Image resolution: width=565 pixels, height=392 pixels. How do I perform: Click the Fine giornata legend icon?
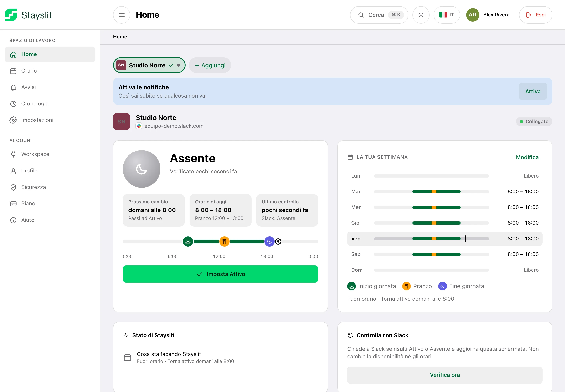[x=443, y=286]
